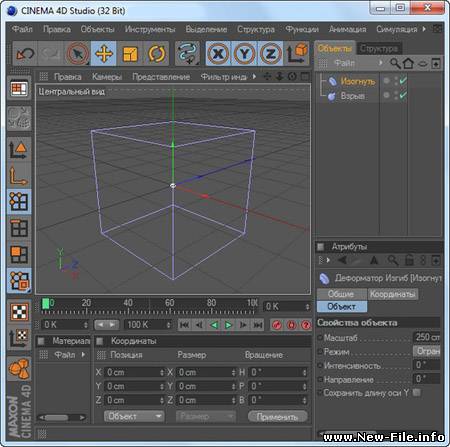
Task: Toggle the viewport maximize icon
Action: coord(305,76)
